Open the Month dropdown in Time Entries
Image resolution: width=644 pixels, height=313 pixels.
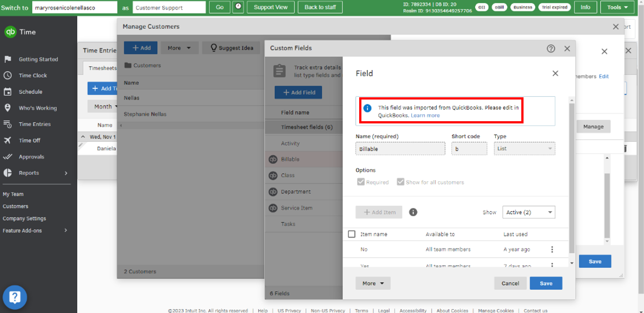(x=103, y=107)
